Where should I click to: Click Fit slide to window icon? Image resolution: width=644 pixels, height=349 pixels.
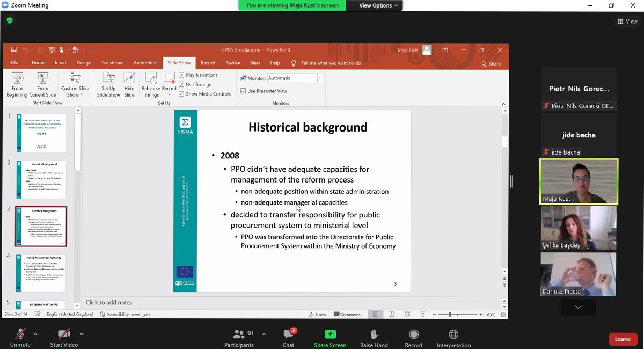point(503,314)
